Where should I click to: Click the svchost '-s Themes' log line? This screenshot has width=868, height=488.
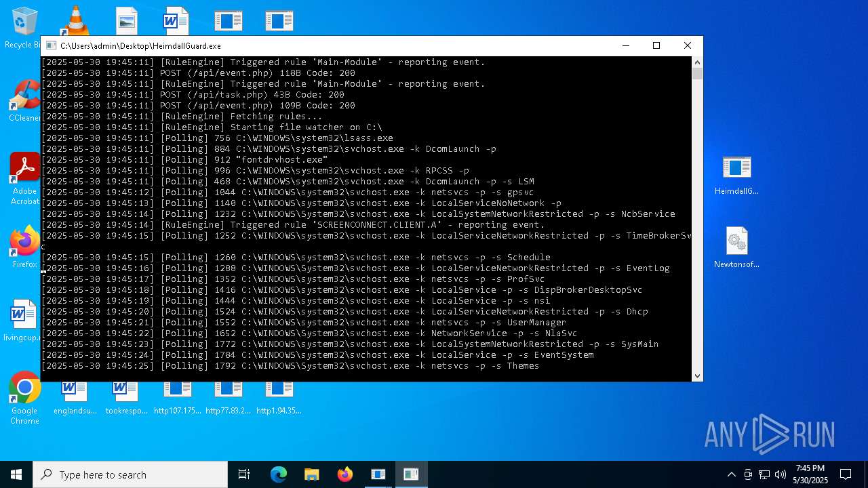tap(290, 366)
